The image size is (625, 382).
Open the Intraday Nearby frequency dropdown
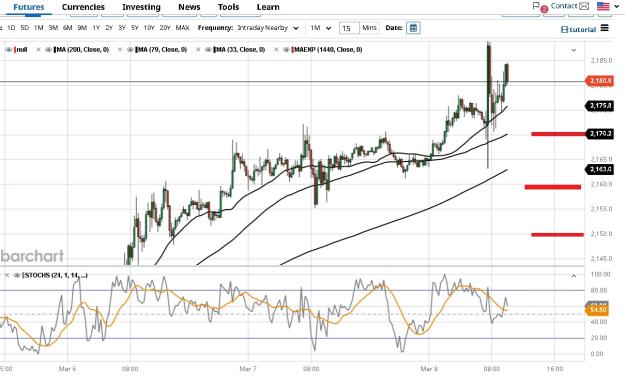coord(268,28)
